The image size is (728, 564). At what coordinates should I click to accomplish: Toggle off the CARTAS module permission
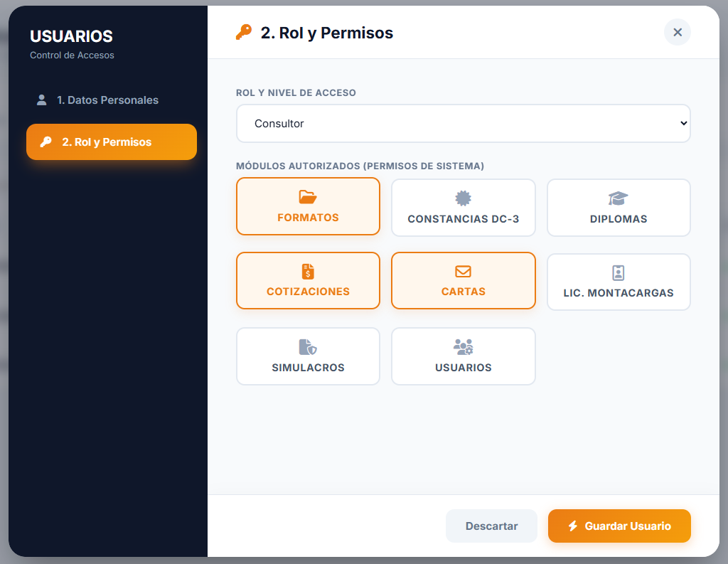click(464, 281)
